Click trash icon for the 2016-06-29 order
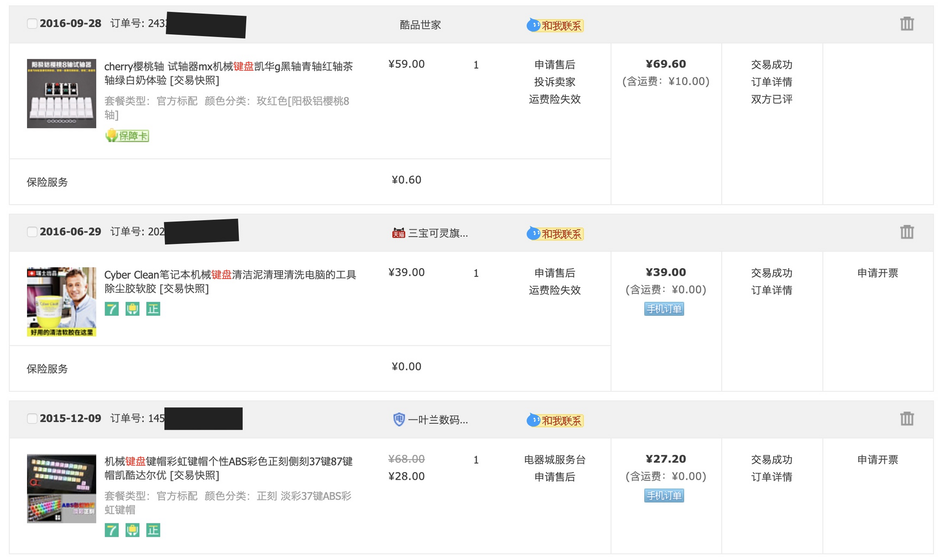The image size is (951, 560). click(906, 232)
